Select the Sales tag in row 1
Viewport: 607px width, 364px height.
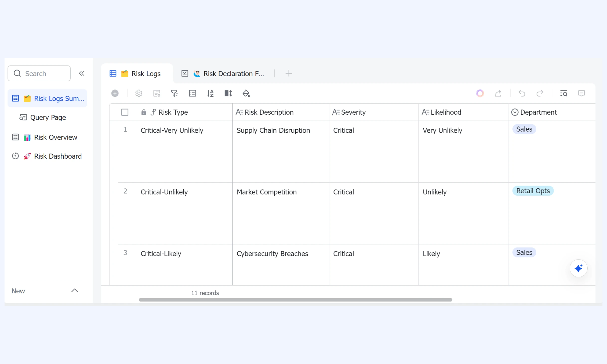pos(524,129)
